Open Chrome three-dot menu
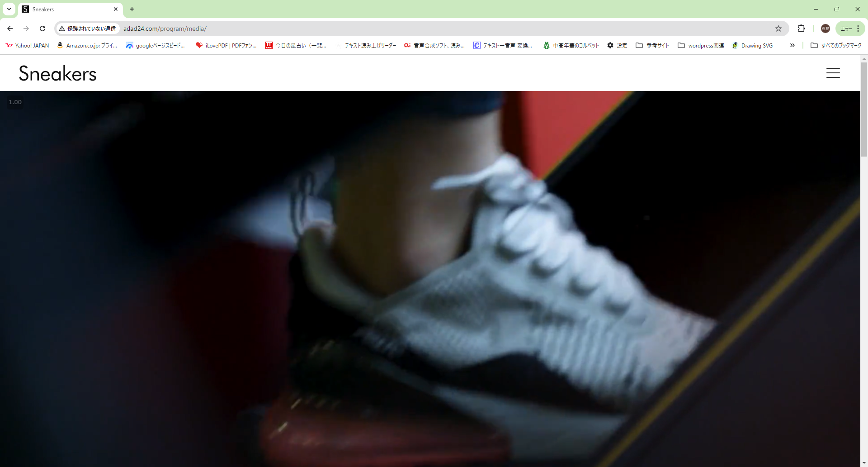 (858, 29)
